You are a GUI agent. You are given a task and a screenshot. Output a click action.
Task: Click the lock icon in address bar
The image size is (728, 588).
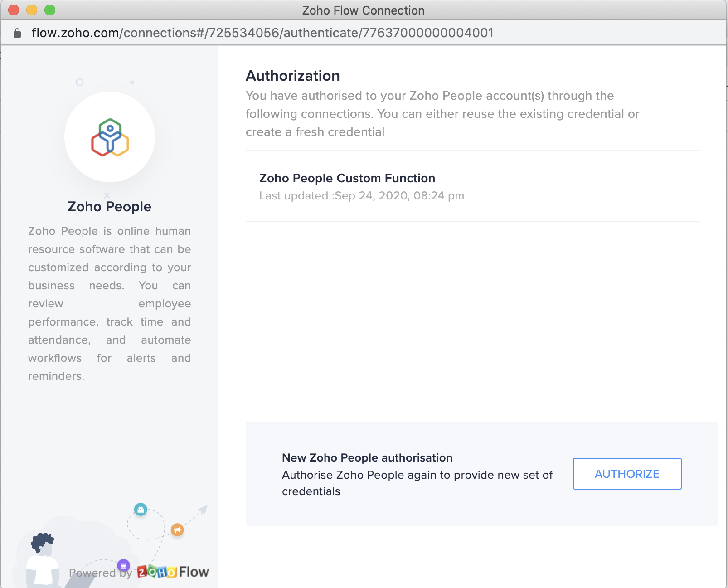point(17,33)
